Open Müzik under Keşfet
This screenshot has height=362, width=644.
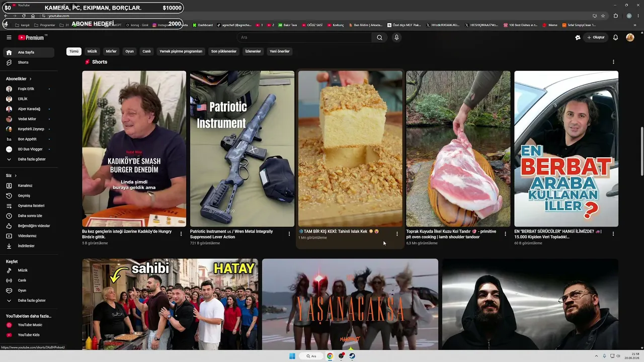(28, 270)
